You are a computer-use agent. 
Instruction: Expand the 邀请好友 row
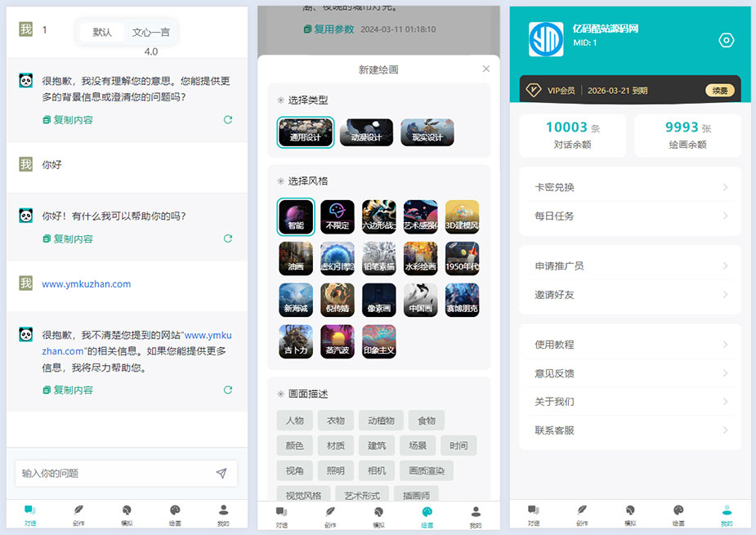(630, 294)
